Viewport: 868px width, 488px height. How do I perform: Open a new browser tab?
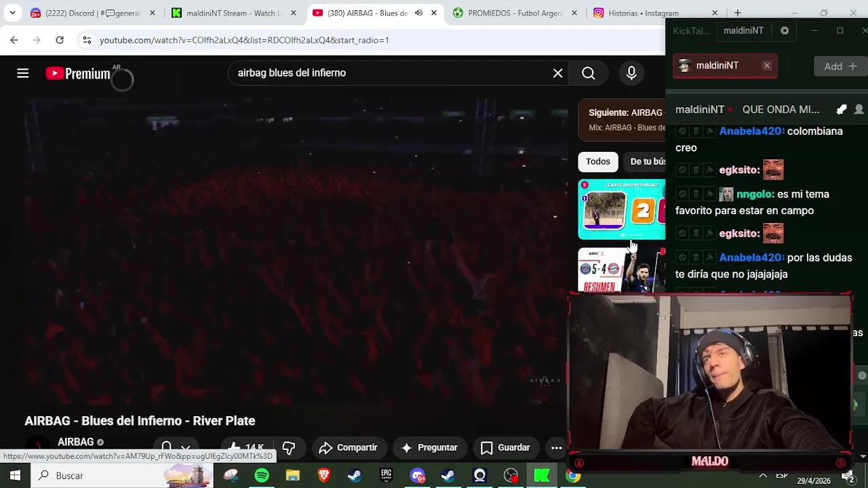coord(737,13)
